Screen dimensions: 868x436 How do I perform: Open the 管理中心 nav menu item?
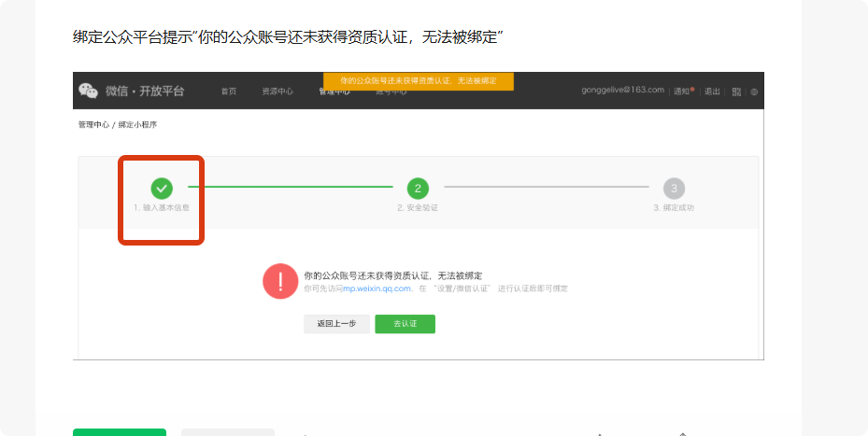(x=334, y=93)
